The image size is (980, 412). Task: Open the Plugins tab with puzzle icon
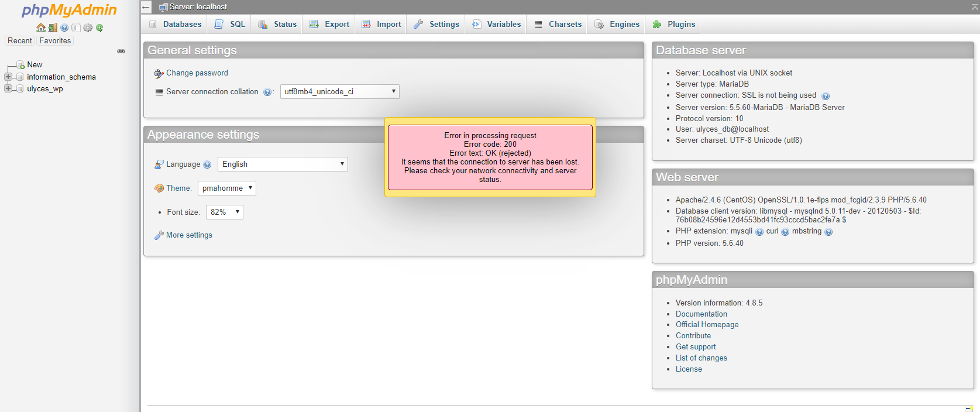coord(673,24)
